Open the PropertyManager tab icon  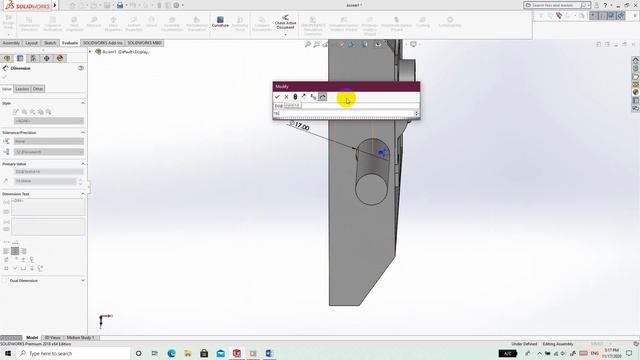click(20, 58)
